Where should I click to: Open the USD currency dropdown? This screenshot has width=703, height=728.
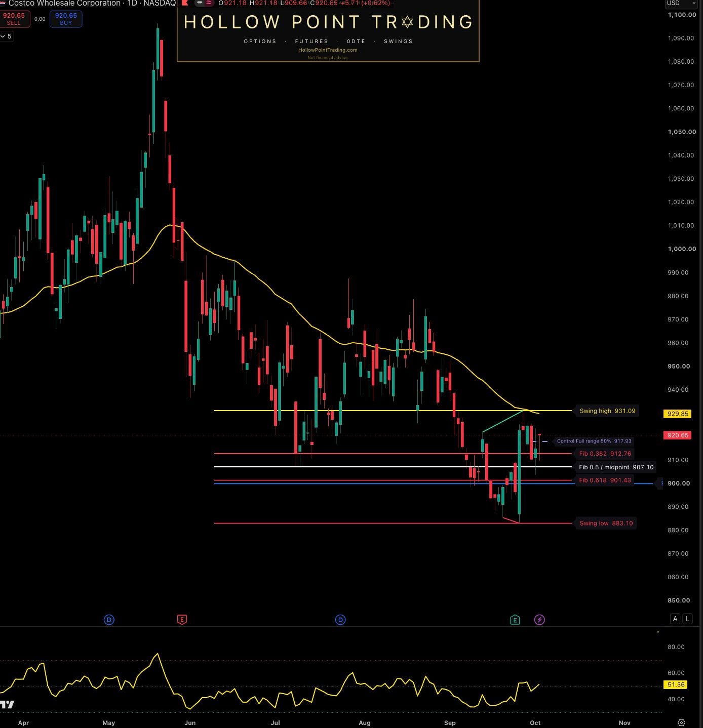click(x=681, y=4)
